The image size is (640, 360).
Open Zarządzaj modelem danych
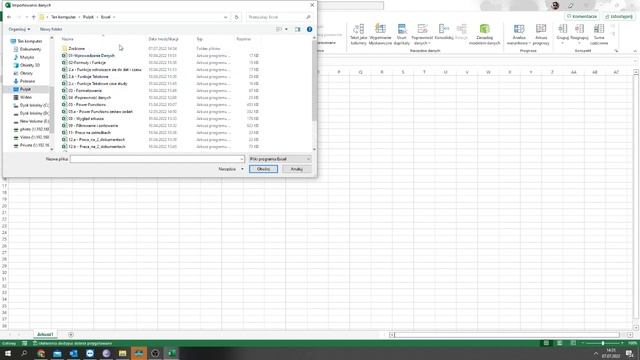484,34
